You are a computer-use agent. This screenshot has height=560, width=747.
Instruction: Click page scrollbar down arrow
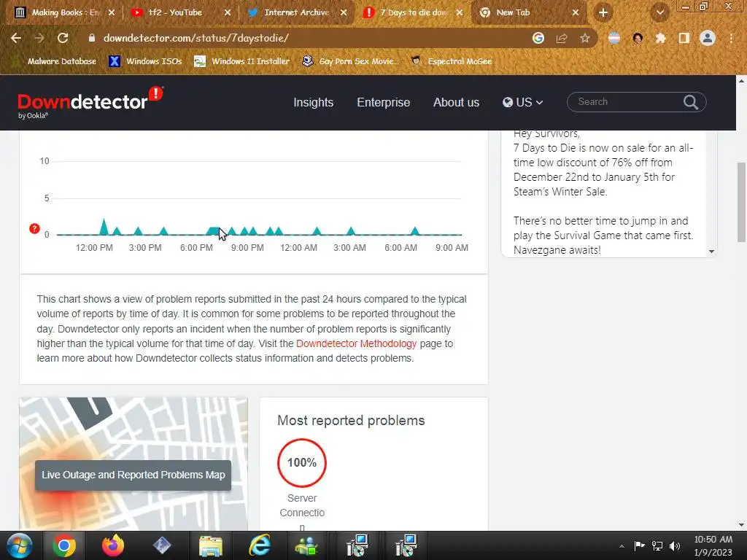click(x=741, y=525)
